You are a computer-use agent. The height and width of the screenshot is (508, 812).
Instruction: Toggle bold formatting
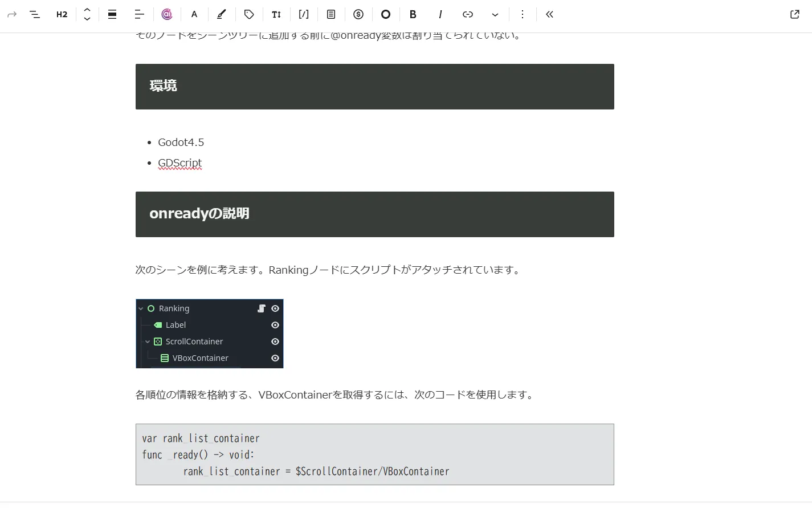click(413, 14)
